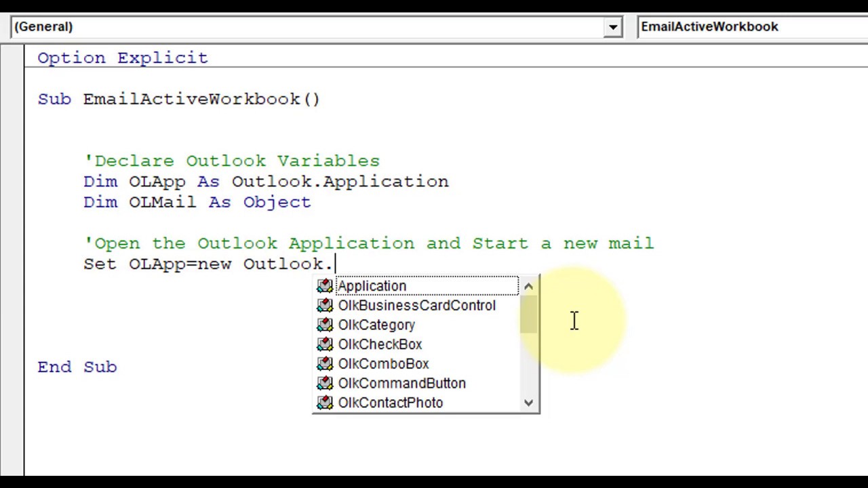
Task: Click the class icon beside OlkBusinessCardControl
Action: tap(325, 306)
